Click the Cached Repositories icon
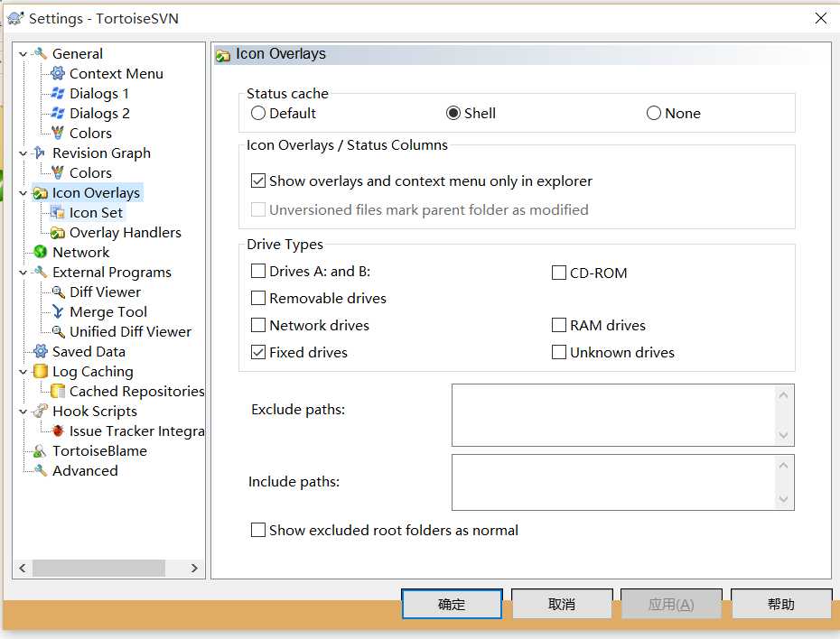 pos(58,391)
